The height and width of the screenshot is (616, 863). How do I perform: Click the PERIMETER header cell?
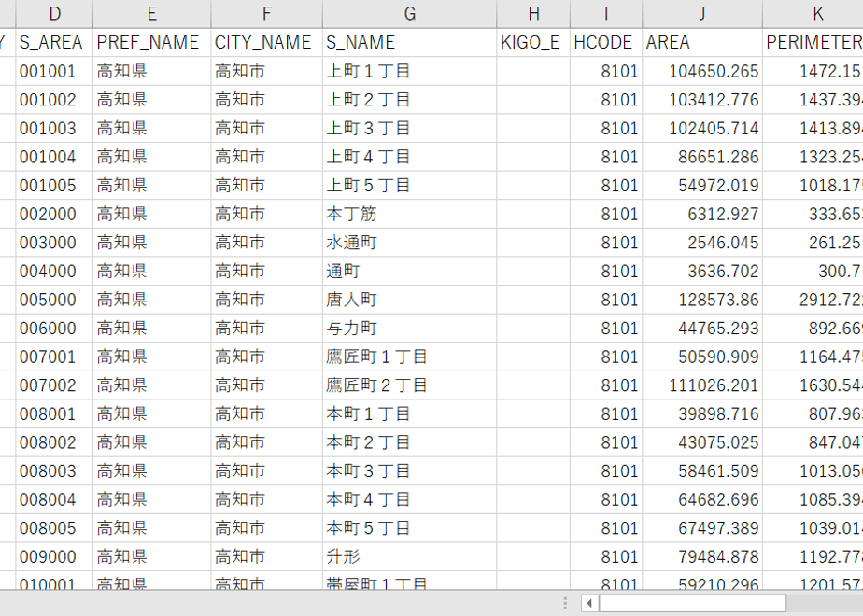(x=813, y=42)
